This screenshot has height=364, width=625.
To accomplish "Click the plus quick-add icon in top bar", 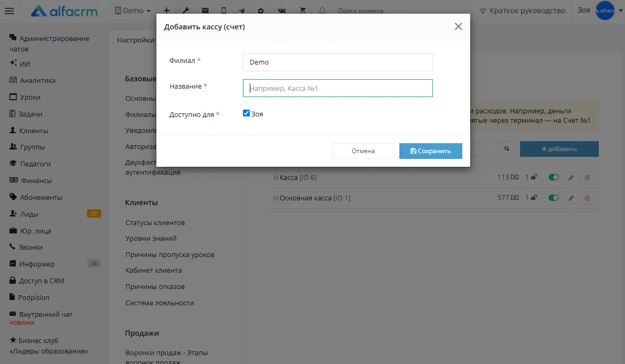I will coord(166,11).
